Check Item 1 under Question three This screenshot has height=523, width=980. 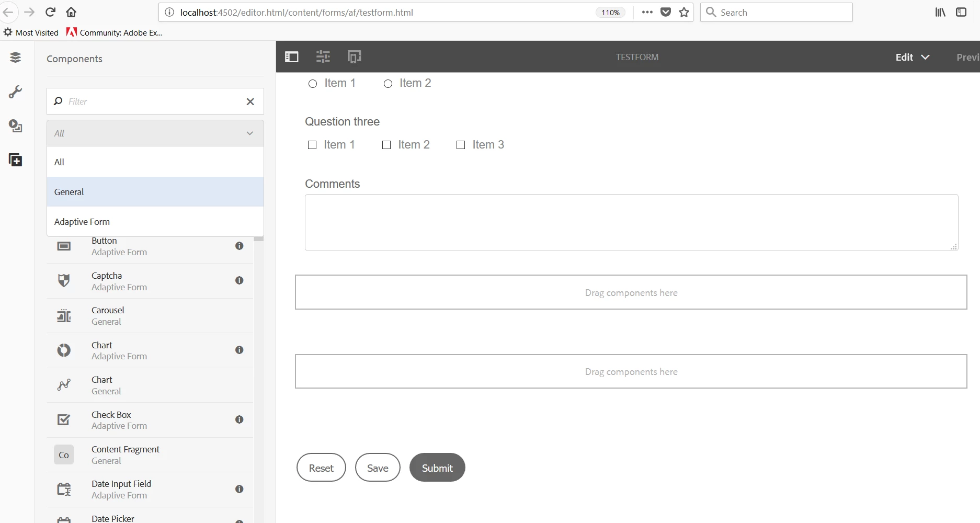pos(312,145)
